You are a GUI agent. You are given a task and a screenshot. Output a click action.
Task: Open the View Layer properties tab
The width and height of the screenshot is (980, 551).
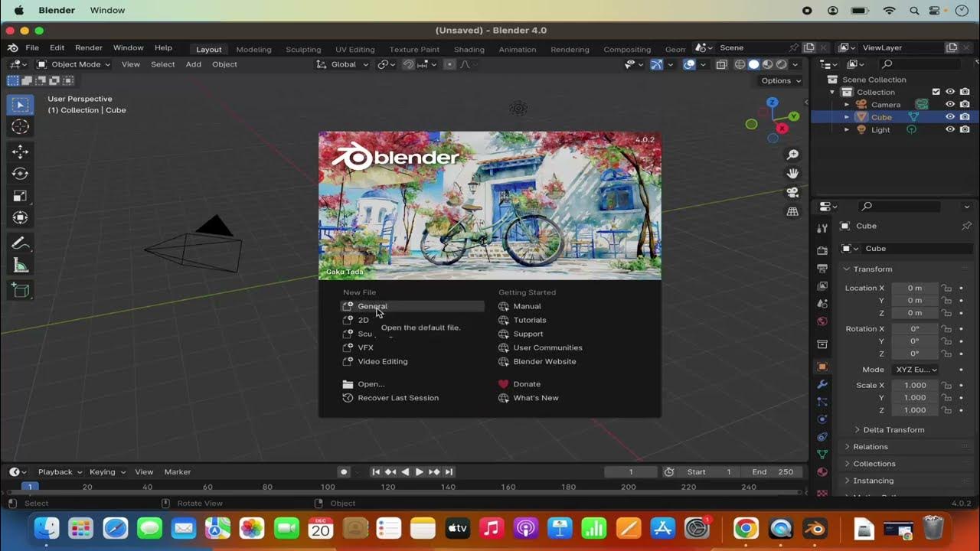(822, 285)
